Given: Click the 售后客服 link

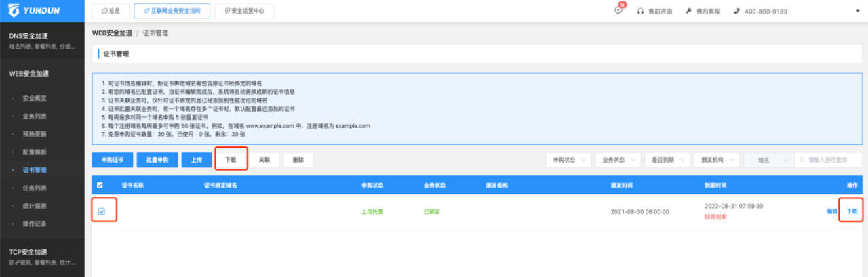Looking at the screenshot, I should pyautogui.click(x=708, y=12).
